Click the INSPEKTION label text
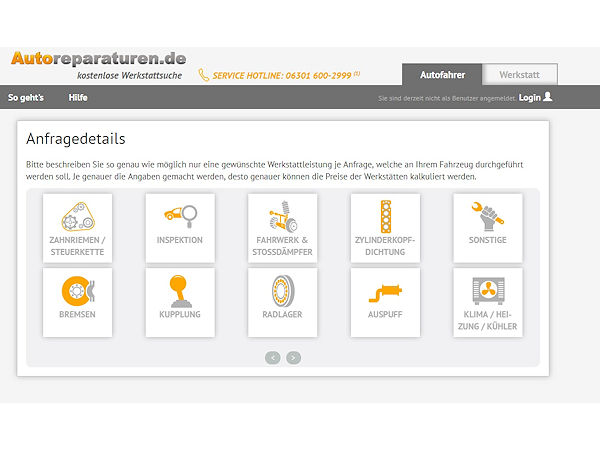600x450 pixels. pos(180,240)
